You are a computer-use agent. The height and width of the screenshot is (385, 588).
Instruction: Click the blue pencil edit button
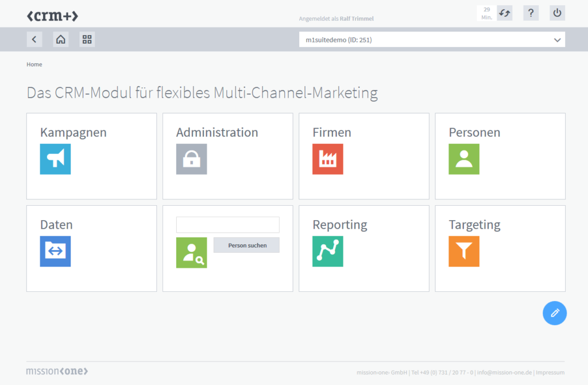pos(554,313)
